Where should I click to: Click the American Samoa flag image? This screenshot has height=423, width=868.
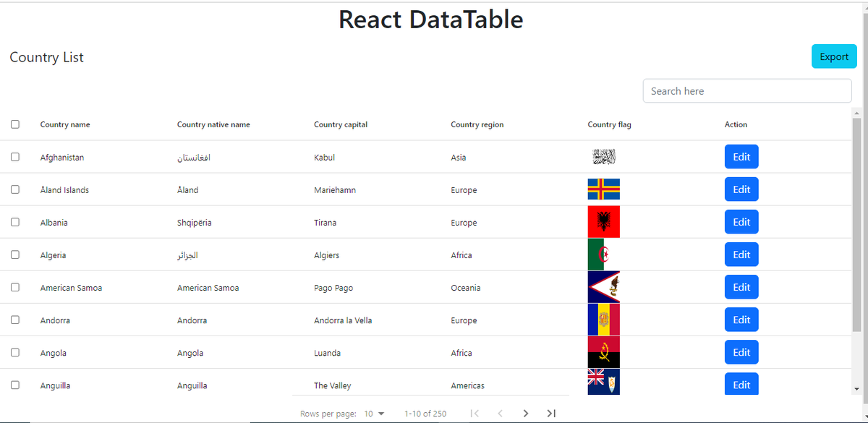point(603,287)
